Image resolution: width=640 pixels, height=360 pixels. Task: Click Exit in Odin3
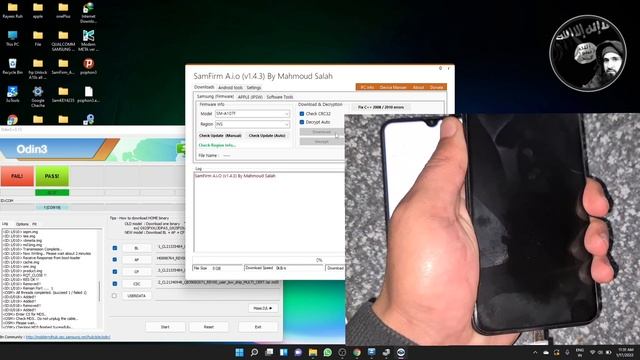point(258,327)
